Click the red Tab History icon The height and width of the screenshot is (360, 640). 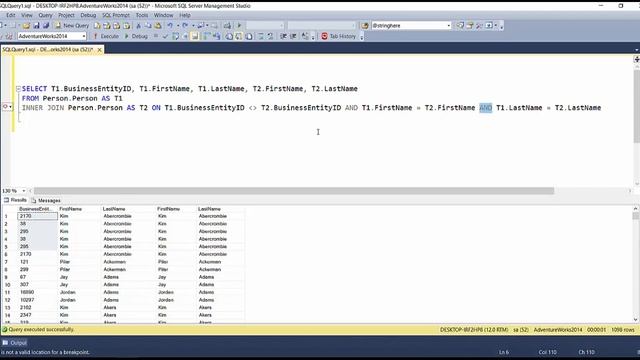[x=324, y=36]
